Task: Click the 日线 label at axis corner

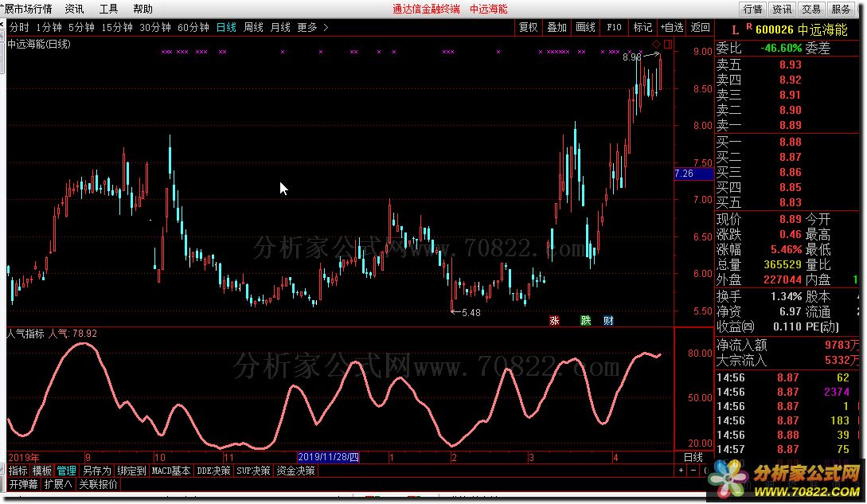Action: (x=693, y=458)
